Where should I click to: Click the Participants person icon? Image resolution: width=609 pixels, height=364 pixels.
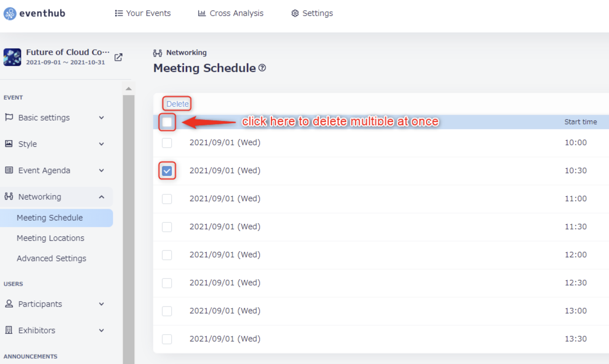pyautogui.click(x=9, y=304)
